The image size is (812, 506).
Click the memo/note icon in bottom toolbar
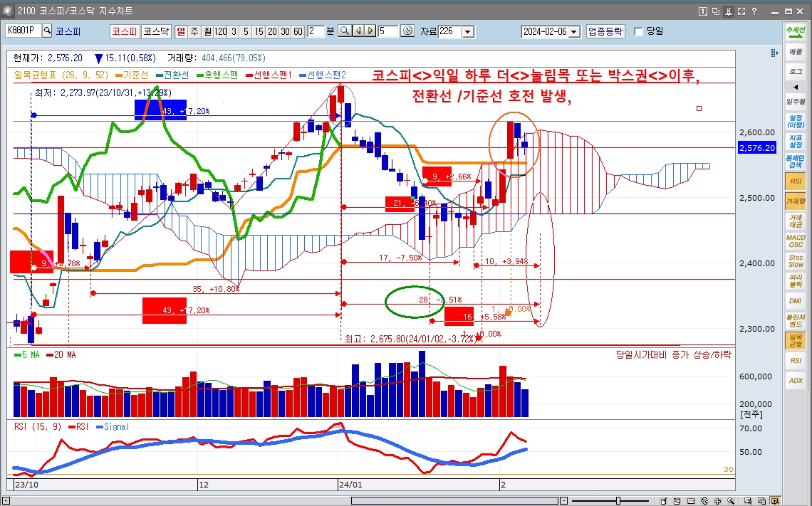[x=663, y=501]
